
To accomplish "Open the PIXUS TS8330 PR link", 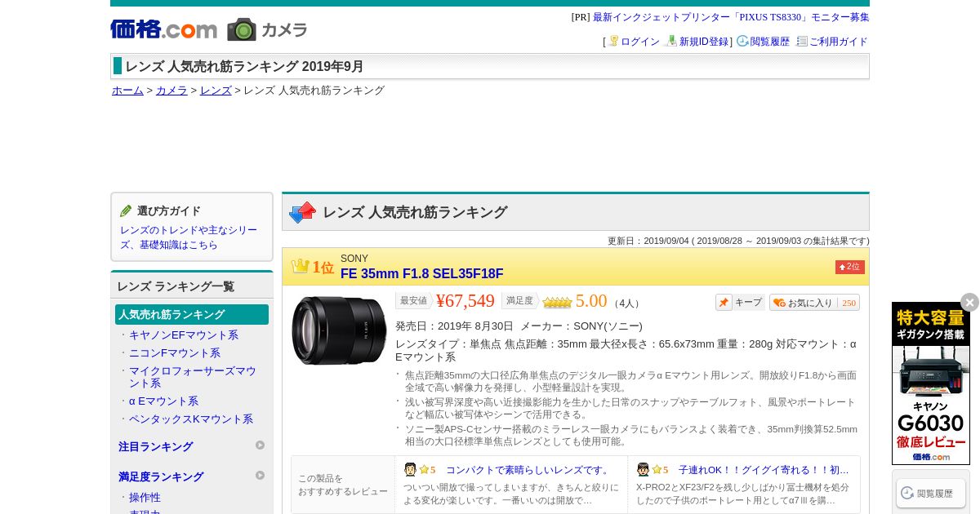I will pos(731,17).
